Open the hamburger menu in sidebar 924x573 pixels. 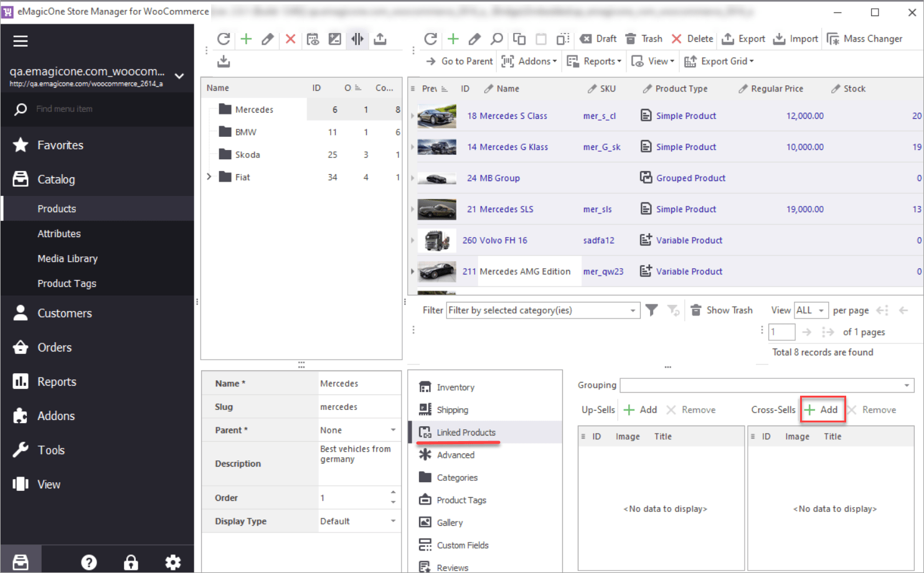tap(21, 41)
